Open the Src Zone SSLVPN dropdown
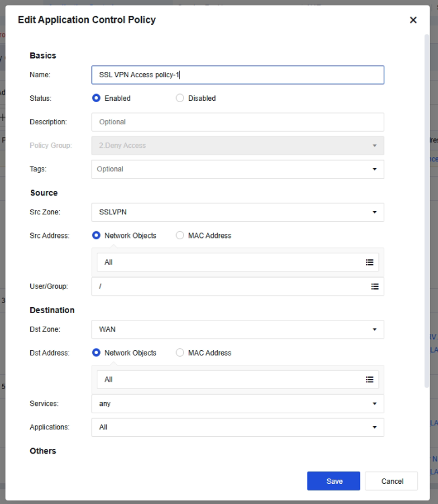438x504 pixels. [x=238, y=212]
